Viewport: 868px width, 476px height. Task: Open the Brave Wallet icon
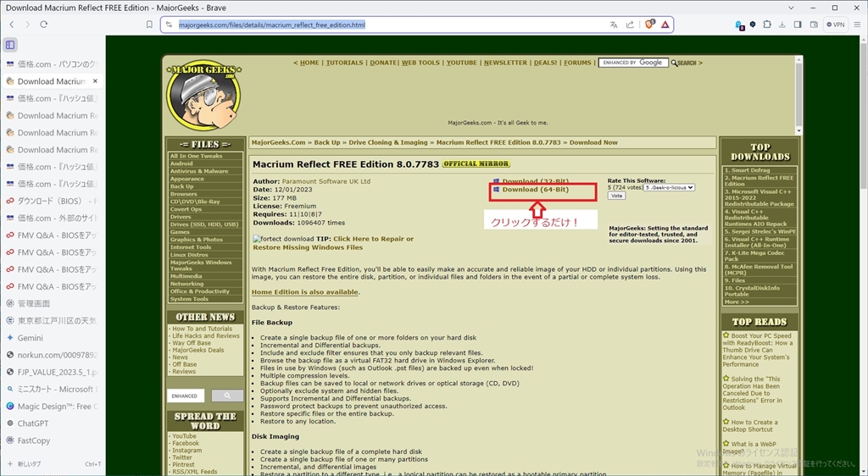[814, 25]
